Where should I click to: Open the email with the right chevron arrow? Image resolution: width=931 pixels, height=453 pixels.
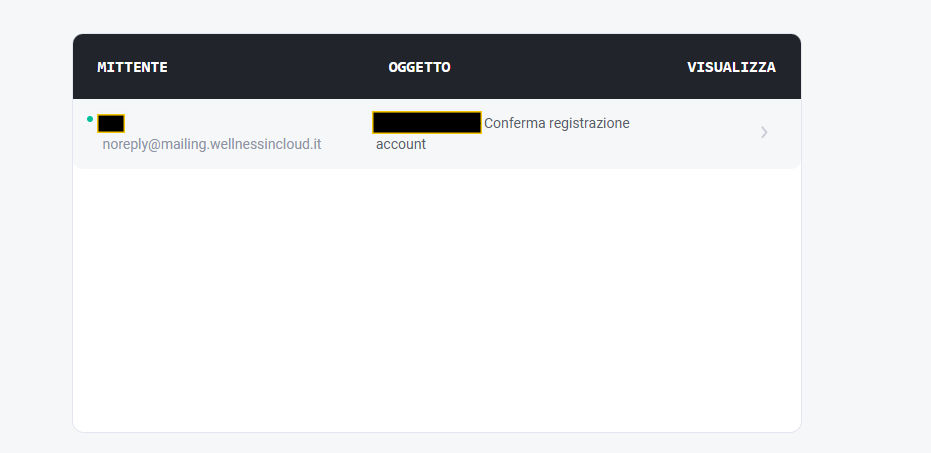click(764, 132)
